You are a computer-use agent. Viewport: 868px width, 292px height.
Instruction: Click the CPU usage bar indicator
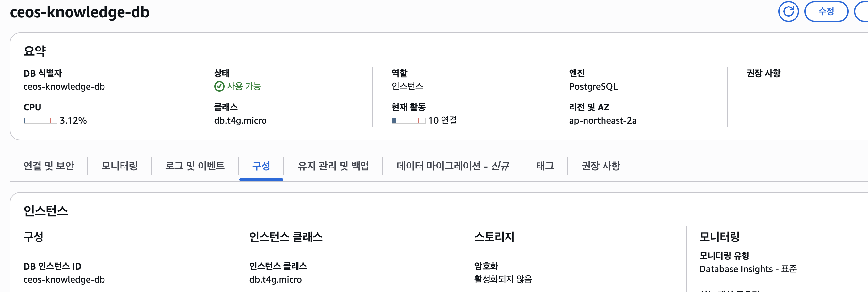tap(40, 121)
